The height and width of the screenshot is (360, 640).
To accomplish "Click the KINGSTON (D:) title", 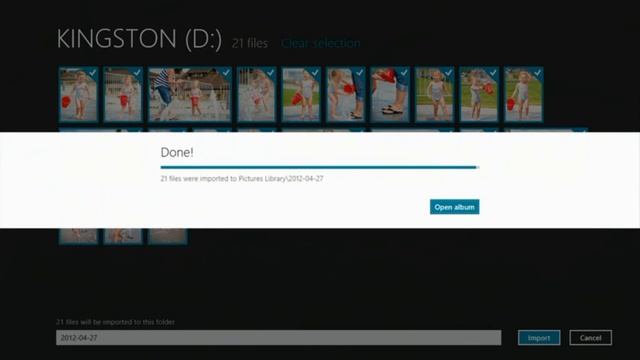I will pyautogui.click(x=139, y=39).
